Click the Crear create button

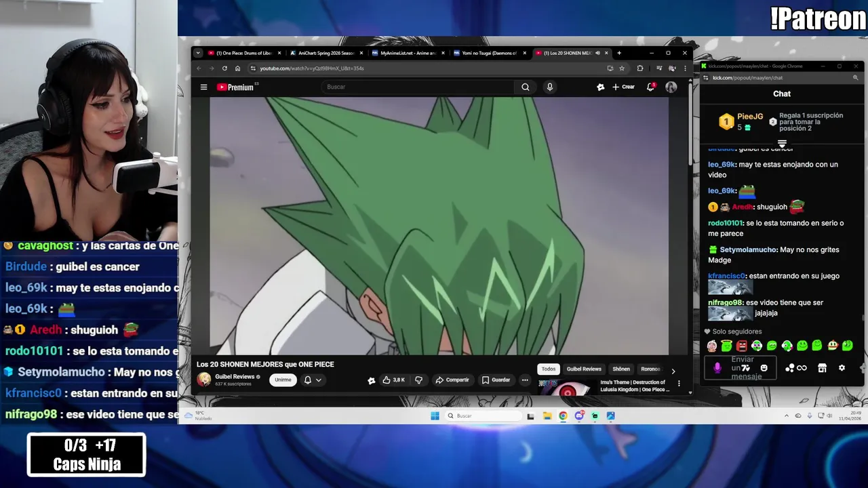pos(623,87)
